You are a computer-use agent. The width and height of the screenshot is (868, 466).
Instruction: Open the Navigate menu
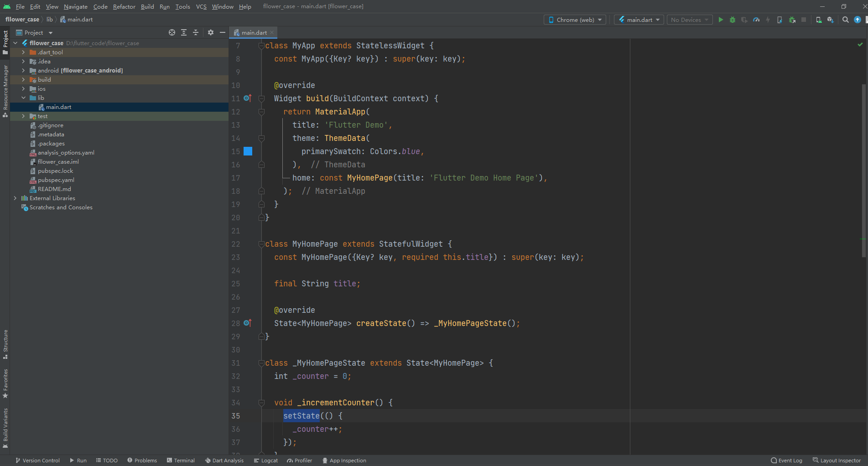(75, 6)
